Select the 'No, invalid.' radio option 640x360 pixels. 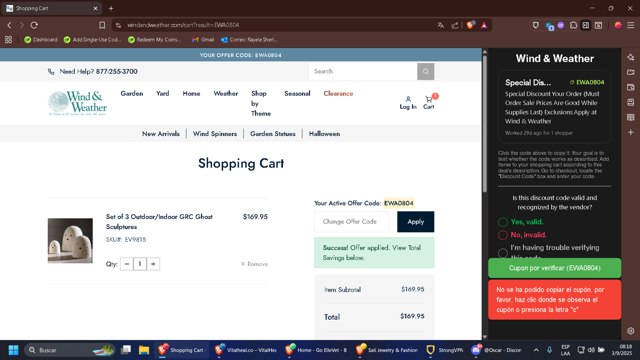[x=503, y=235]
